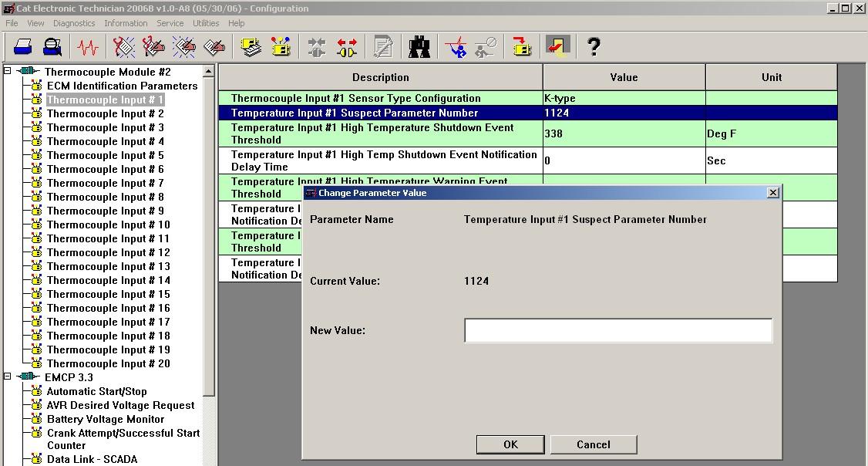This screenshot has height=466, width=868.
Task: Open the Help menu
Action: coord(237,23)
